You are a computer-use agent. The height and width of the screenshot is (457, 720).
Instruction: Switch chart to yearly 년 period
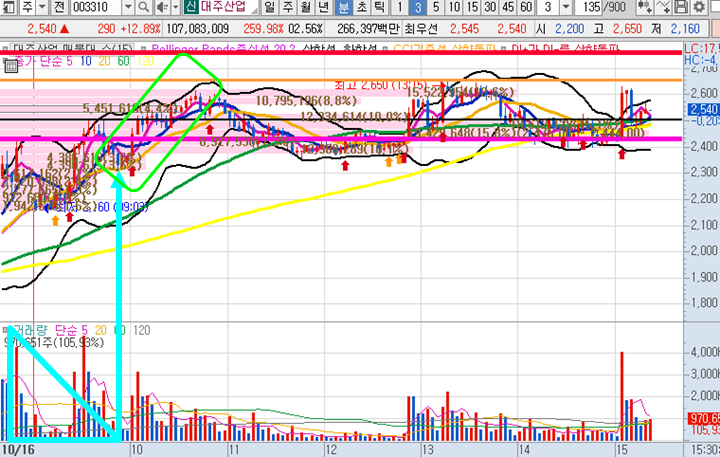[x=323, y=7]
